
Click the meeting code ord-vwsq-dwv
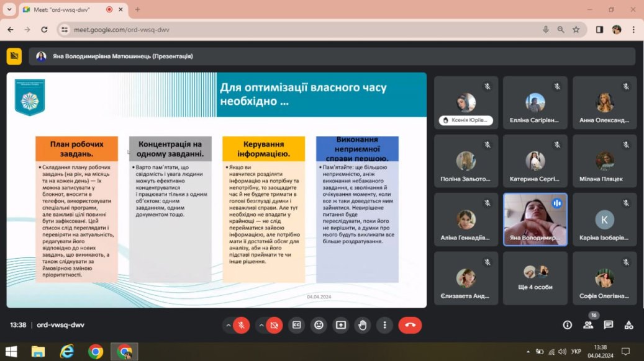point(60,325)
